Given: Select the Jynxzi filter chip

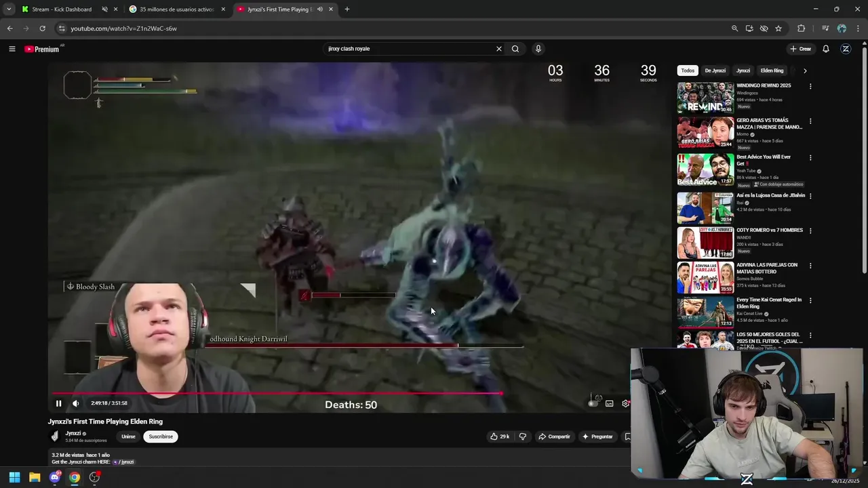Looking at the screenshot, I should (x=743, y=70).
